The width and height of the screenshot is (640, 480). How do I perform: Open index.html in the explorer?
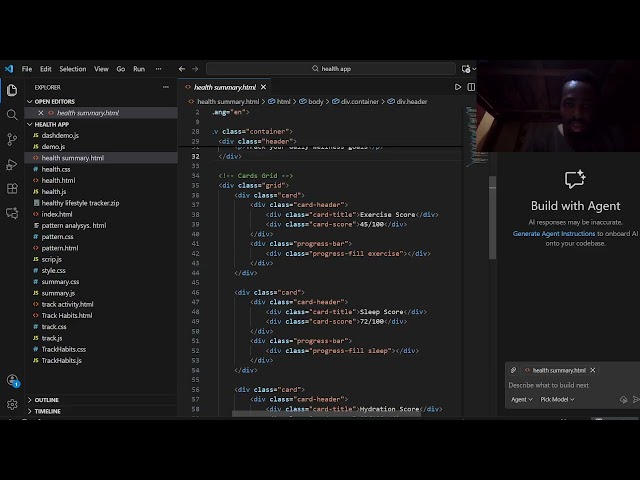(57, 214)
